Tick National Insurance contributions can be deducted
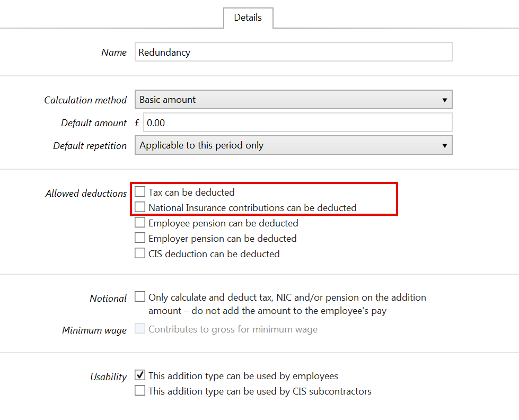Image resolution: width=519 pixels, height=420 pixels. pos(140,207)
